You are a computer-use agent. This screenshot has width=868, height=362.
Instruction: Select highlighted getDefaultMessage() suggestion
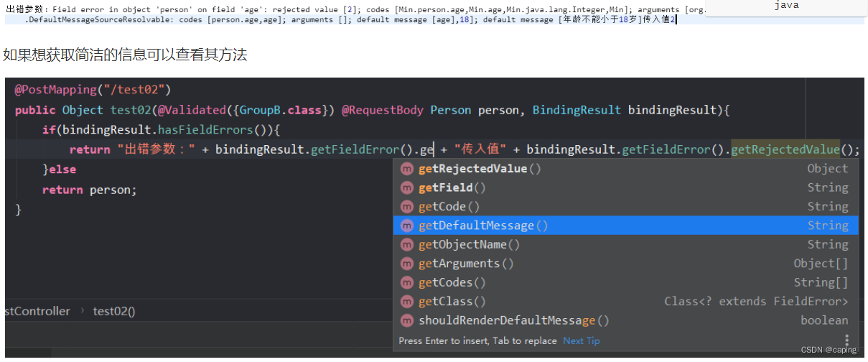[x=625, y=226]
